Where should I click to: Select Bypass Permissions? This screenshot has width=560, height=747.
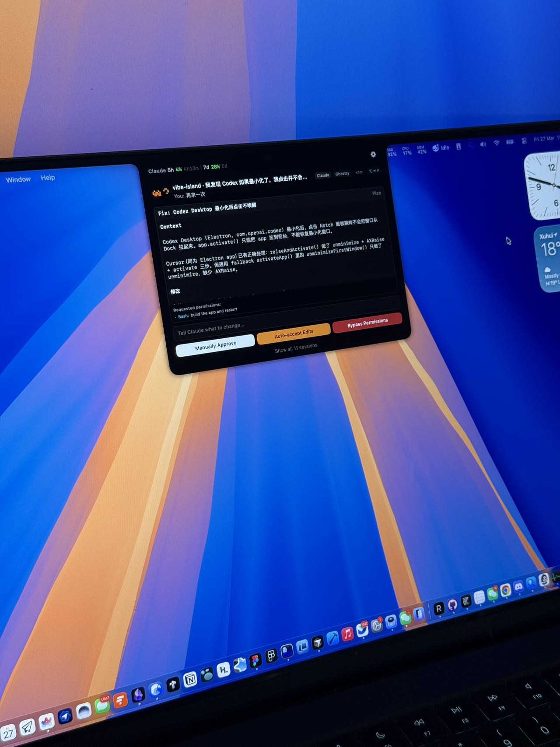(x=367, y=323)
